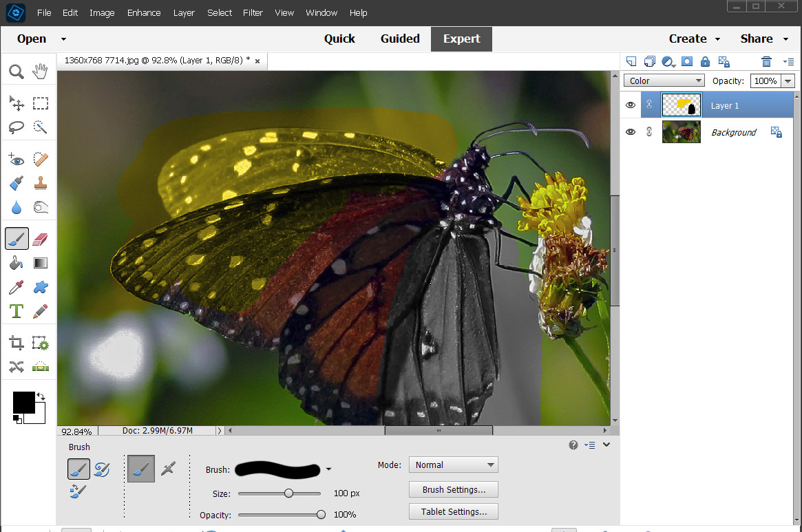Toggle visibility of Layer 1
Image resolution: width=802 pixels, height=532 pixels.
click(x=631, y=105)
